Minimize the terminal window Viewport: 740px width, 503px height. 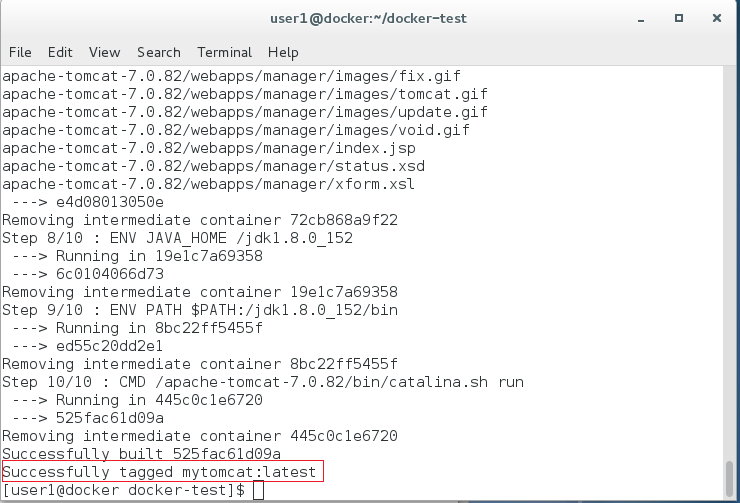click(641, 19)
